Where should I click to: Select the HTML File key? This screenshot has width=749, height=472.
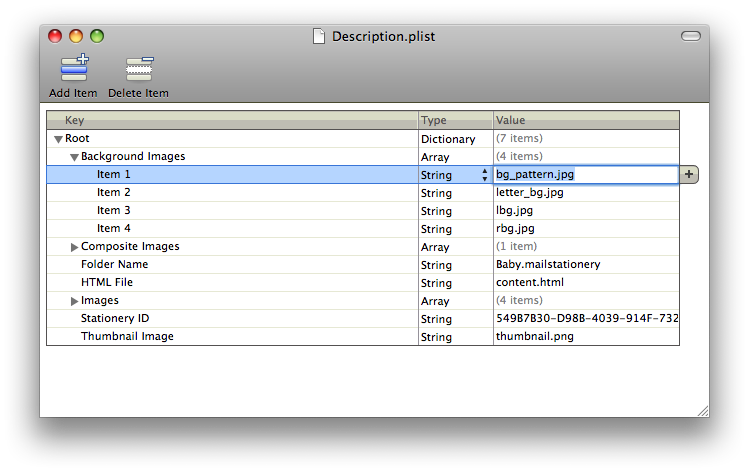tap(106, 283)
